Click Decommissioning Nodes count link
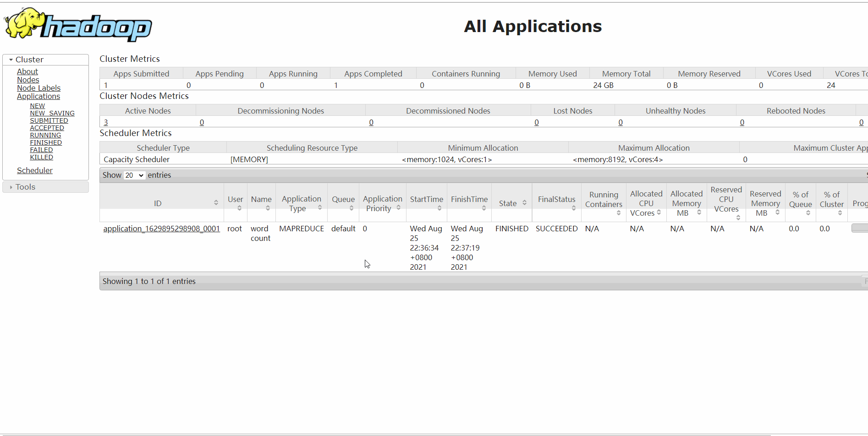 (202, 122)
